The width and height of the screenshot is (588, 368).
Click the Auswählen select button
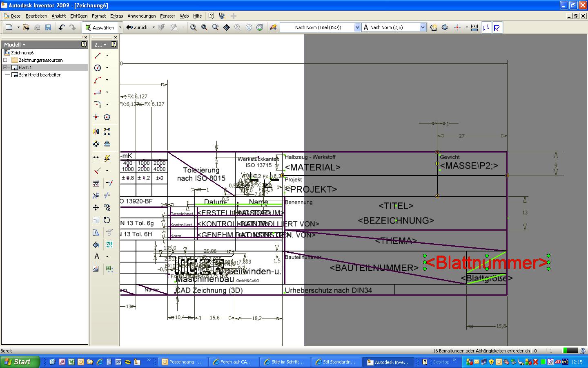100,27
